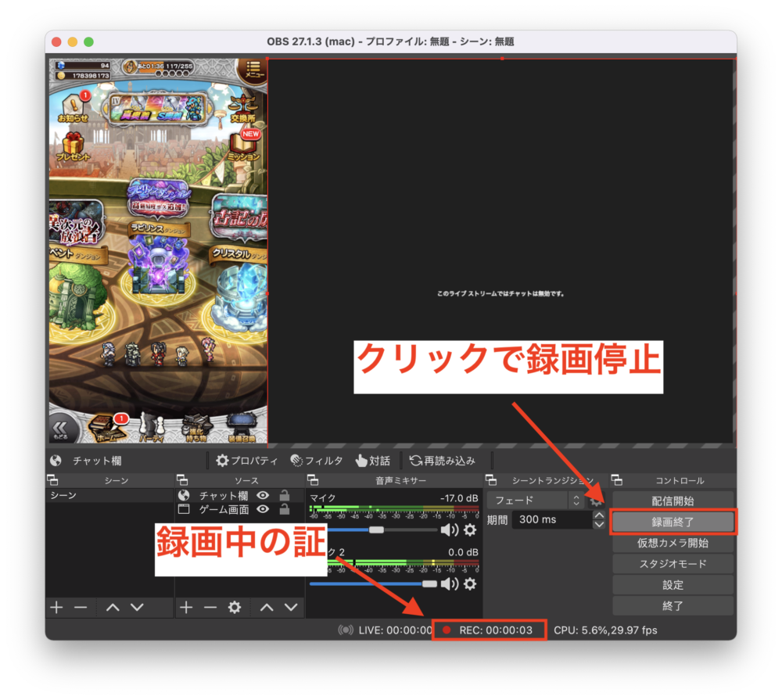Viewport: 782px width, 700px height.
Task: Click the 0.0 dB level readout
Action: tap(463, 552)
